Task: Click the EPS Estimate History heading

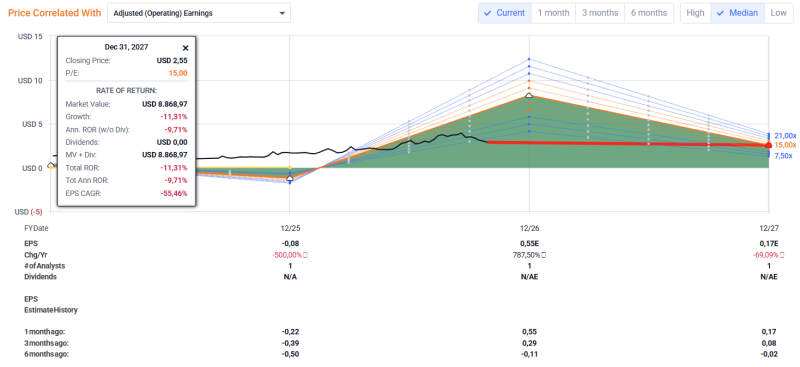Action: tap(51, 304)
